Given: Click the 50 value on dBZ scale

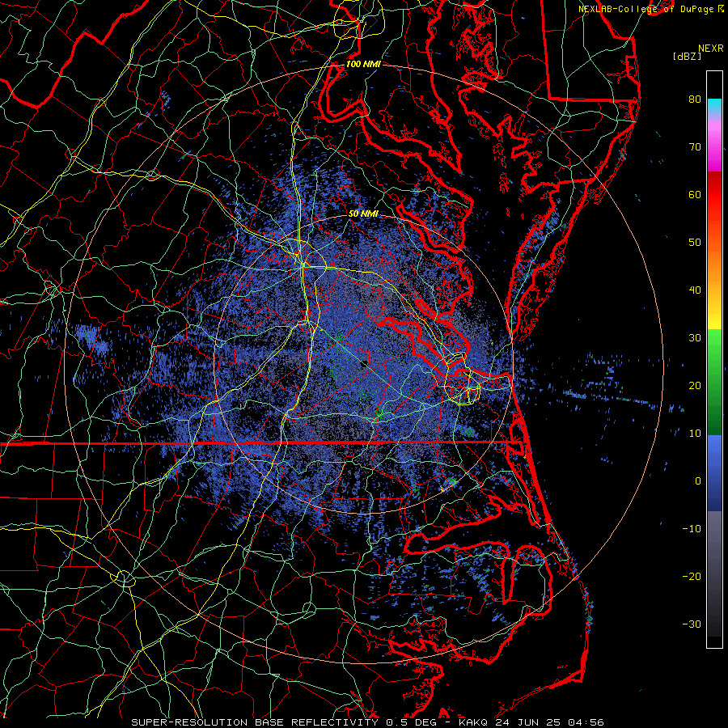Looking at the screenshot, I should coord(695,243).
